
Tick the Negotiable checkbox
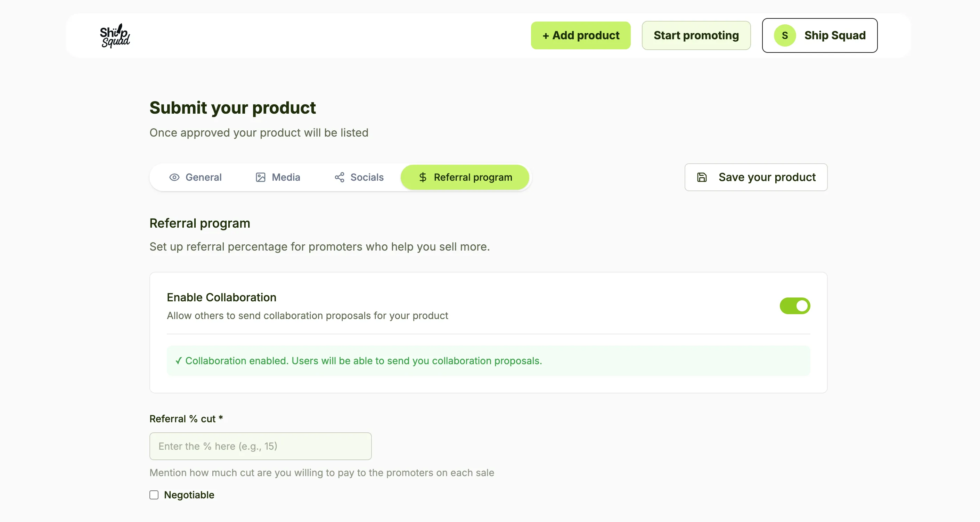tap(154, 495)
